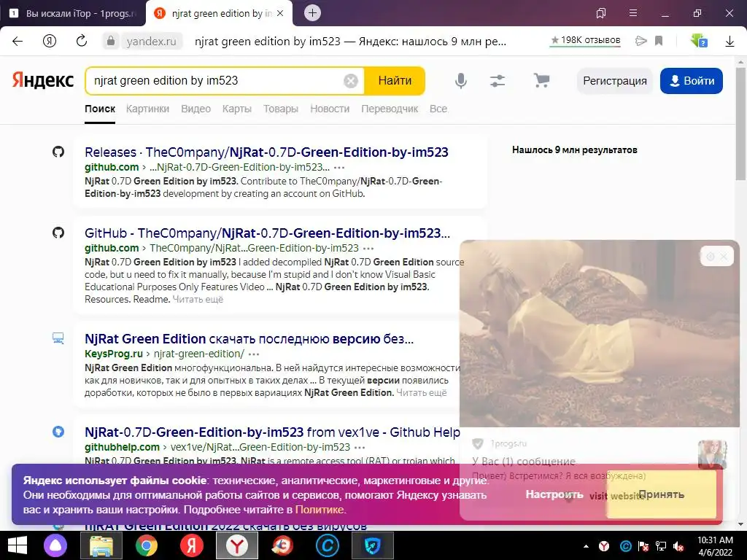Click the Найти search button
The height and width of the screenshot is (560, 747).
click(x=395, y=81)
